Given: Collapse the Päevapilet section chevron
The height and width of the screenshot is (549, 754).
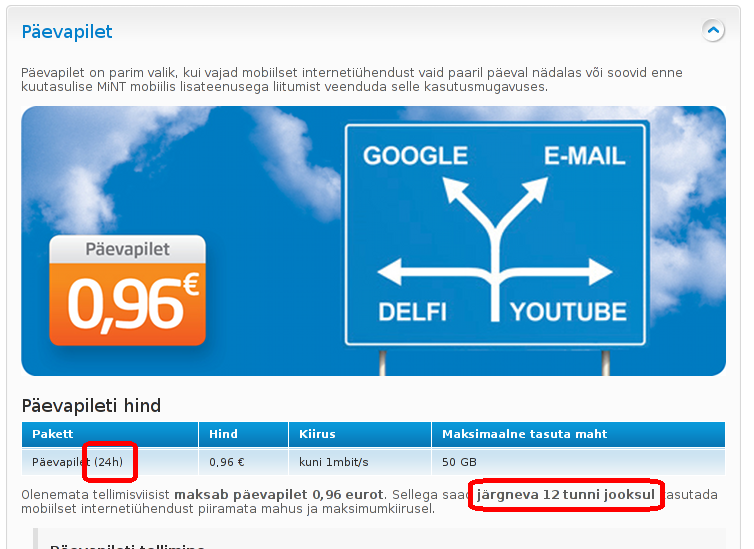Looking at the screenshot, I should tap(713, 31).
